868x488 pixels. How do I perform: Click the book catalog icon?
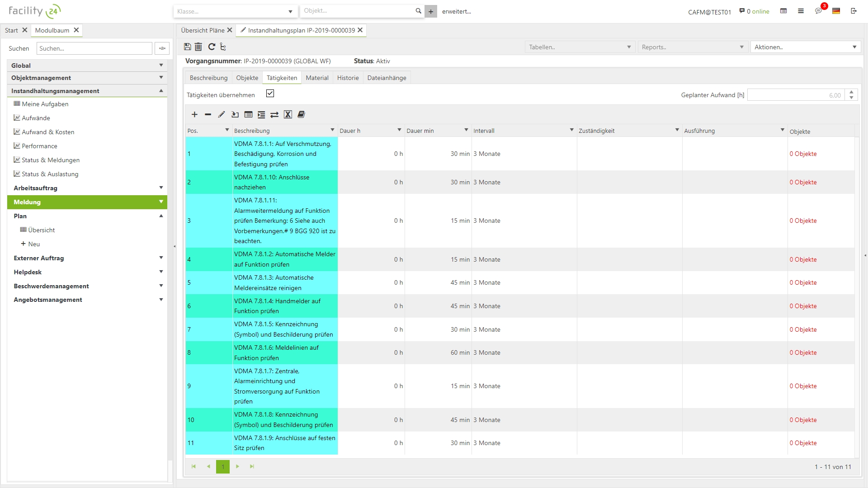point(302,115)
